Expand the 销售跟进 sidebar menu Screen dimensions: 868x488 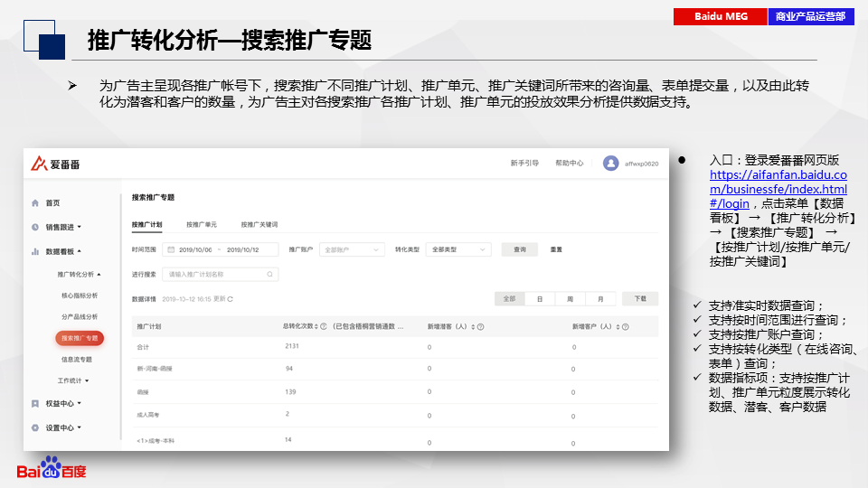point(62,227)
